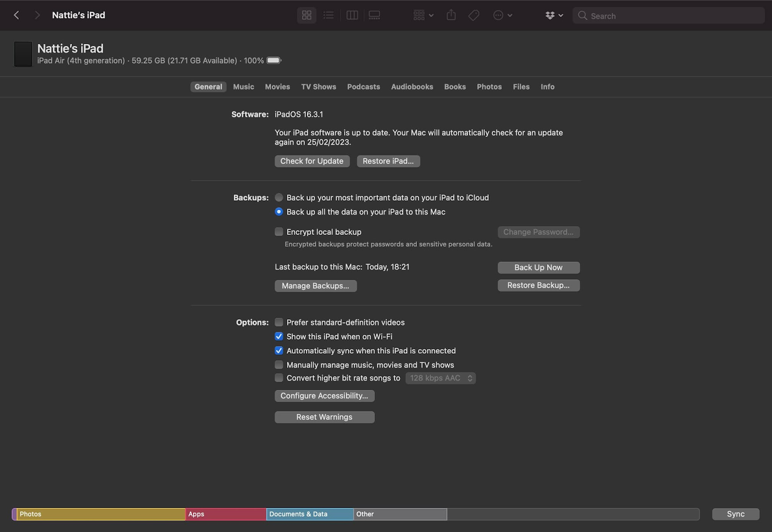The image size is (772, 532).
Task: Enable Encrypt local backup checkbox
Action: click(279, 232)
